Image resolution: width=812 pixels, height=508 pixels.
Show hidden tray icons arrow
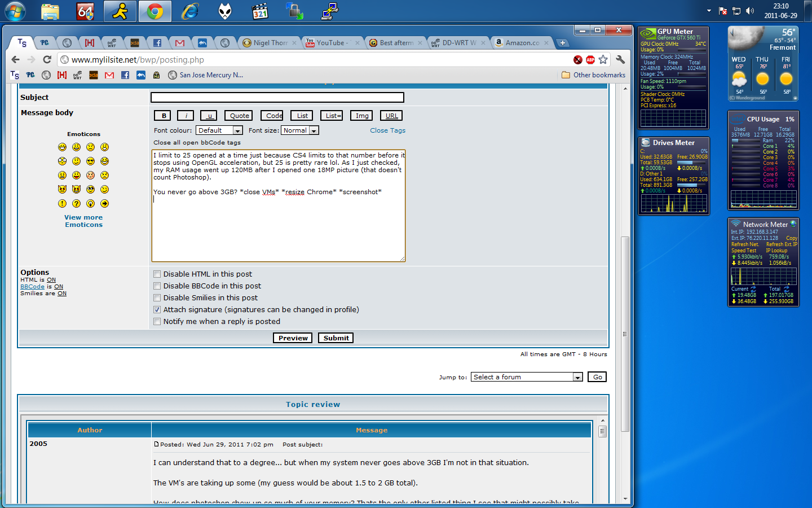pyautogui.click(x=709, y=11)
